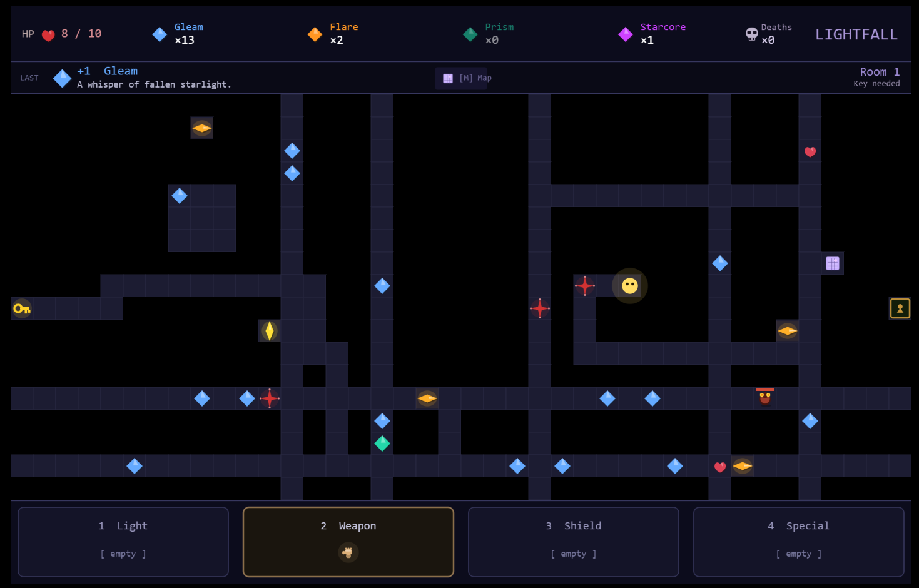919x588 pixels.
Task: Click the red spike trap directly left of the player
Action: [585, 286]
